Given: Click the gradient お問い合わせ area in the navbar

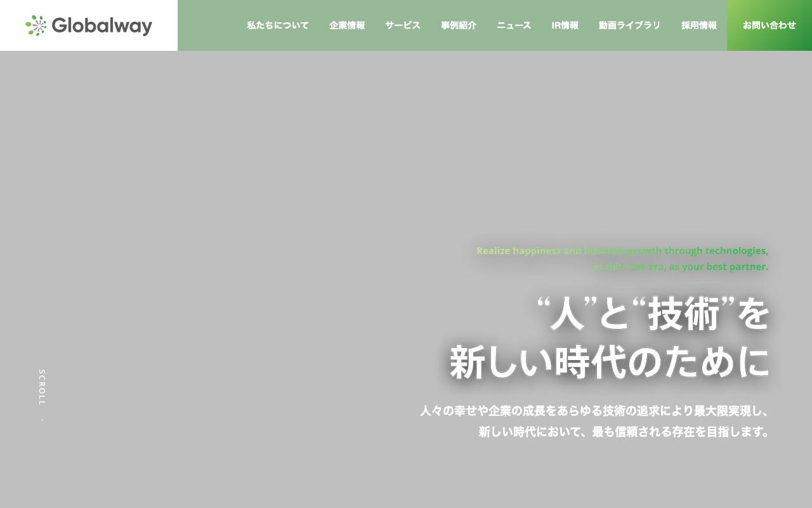Looking at the screenshot, I should (x=769, y=25).
